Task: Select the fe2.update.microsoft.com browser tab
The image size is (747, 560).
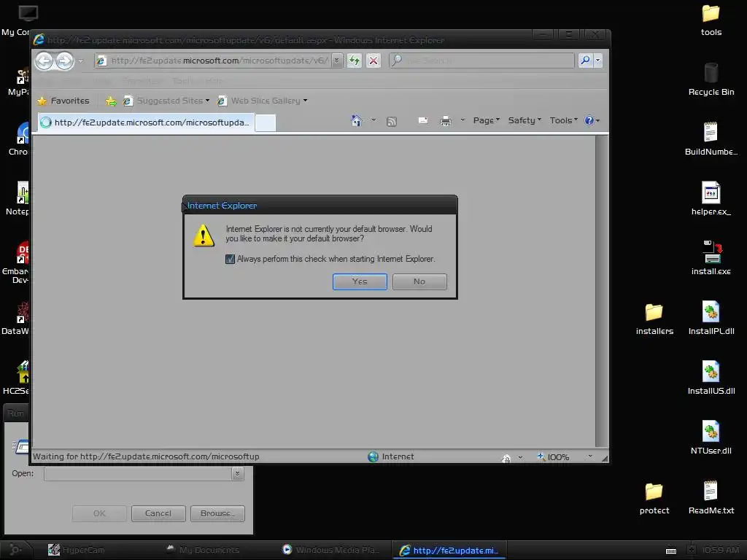Action: (x=146, y=122)
